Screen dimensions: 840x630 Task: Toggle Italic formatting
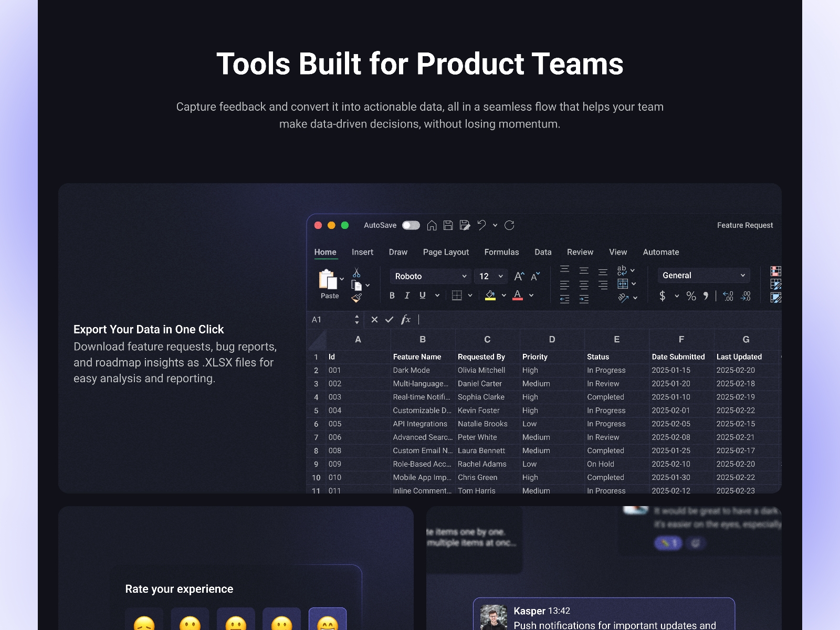point(407,296)
